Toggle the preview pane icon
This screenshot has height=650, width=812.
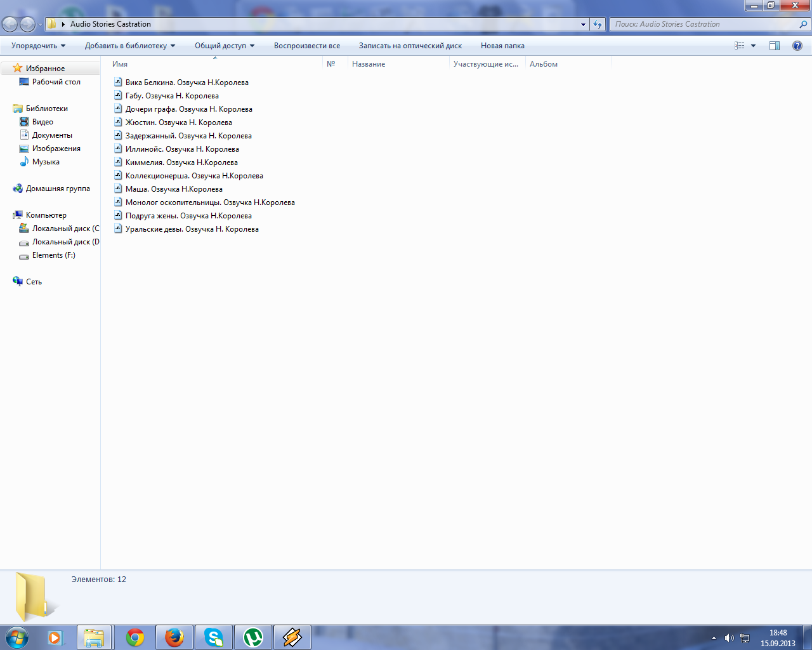[775, 46]
